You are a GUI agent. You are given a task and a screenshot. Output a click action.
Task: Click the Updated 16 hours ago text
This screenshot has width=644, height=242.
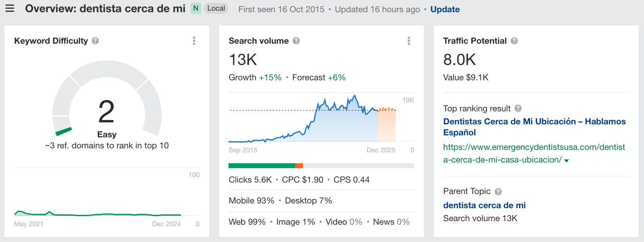(377, 9)
